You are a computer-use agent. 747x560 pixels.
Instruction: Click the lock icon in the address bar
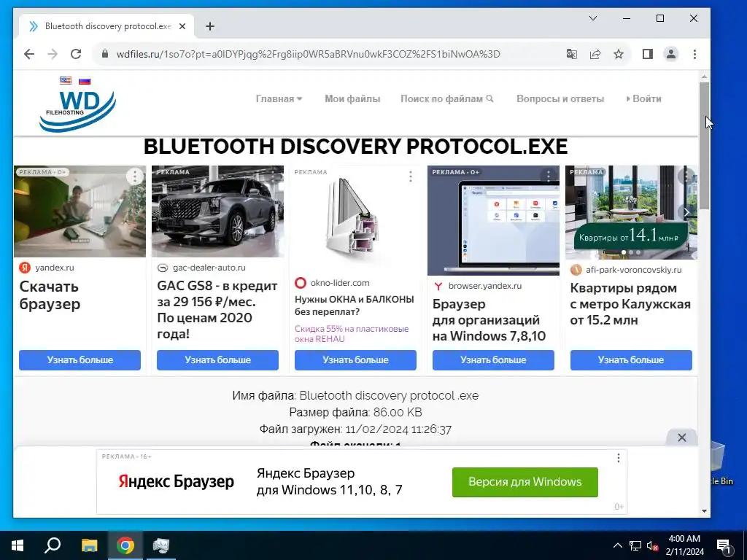pyautogui.click(x=105, y=54)
